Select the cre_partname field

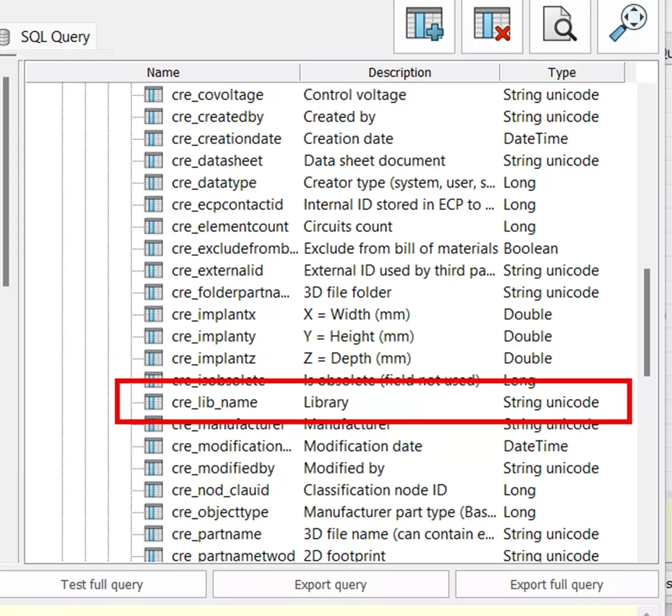pos(216,534)
